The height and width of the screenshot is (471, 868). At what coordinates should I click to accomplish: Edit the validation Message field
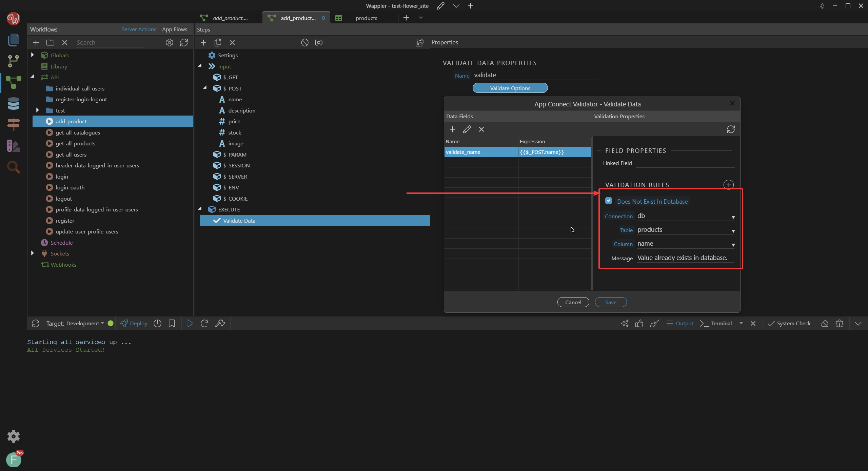coord(686,258)
